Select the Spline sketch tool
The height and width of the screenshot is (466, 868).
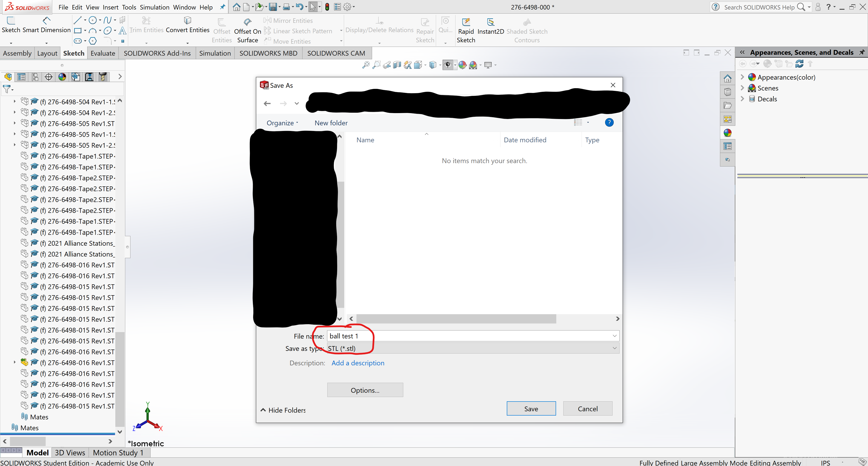click(x=108, y=20)
